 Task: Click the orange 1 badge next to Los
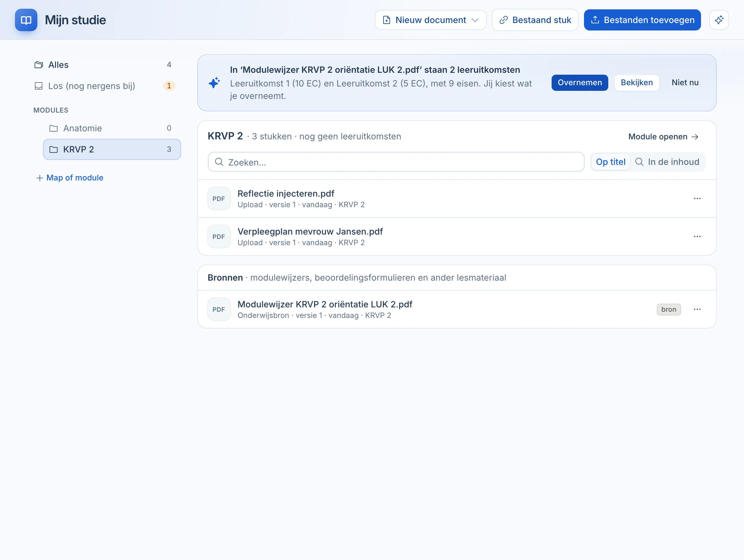click(x=169, y=86)
